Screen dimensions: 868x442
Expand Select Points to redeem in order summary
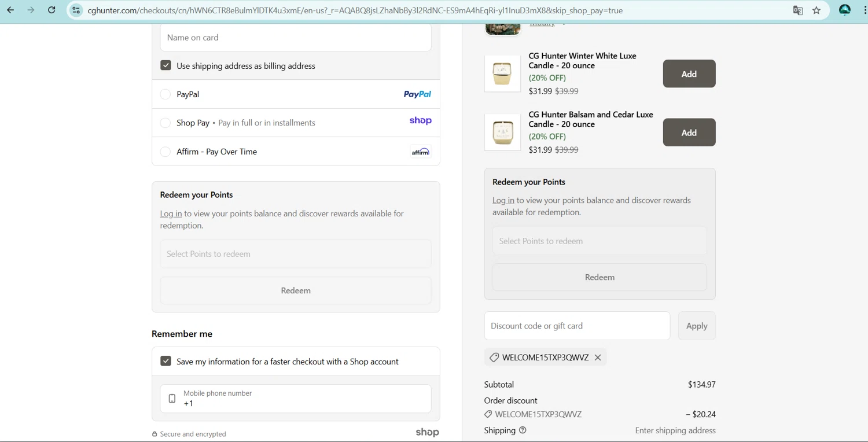pyautogui.click(x=599, y=241)
